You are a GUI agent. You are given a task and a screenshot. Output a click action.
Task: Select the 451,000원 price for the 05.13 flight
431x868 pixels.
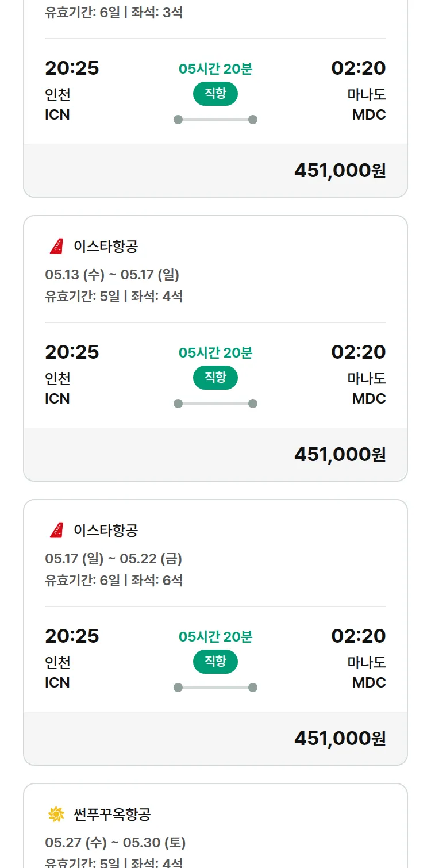pyautogui.click(x=340, y=455)
